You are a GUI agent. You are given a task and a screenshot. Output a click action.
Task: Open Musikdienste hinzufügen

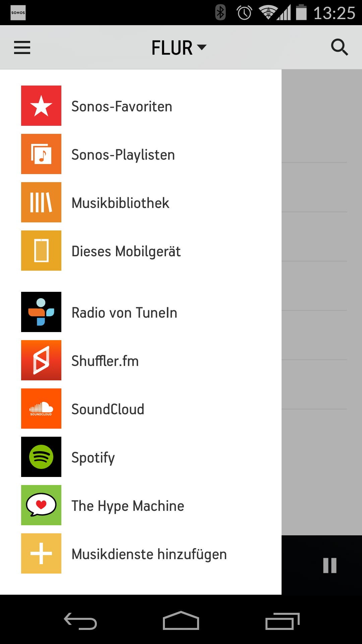149,554
